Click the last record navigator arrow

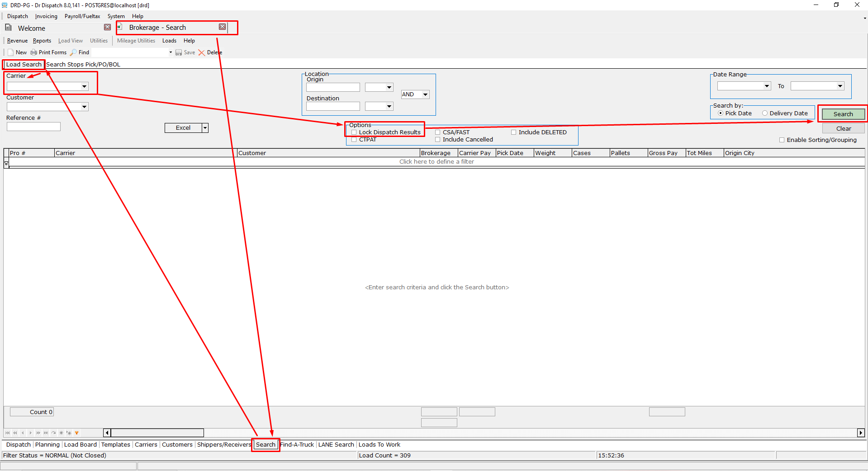click(x=46, y=433)
